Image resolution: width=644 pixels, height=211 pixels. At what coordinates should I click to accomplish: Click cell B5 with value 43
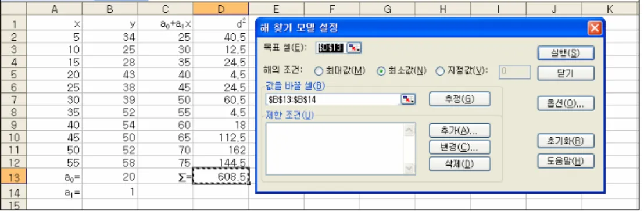click(x=110, y=75)
